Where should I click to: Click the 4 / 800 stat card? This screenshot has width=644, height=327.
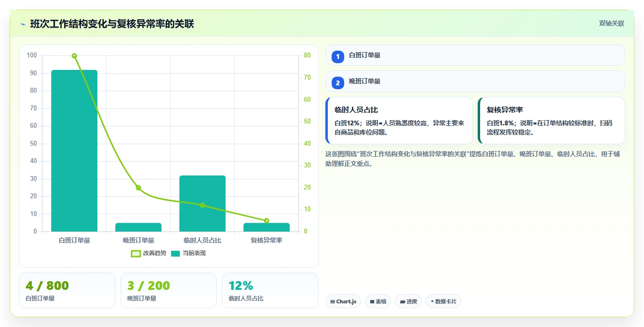point(67,290)
